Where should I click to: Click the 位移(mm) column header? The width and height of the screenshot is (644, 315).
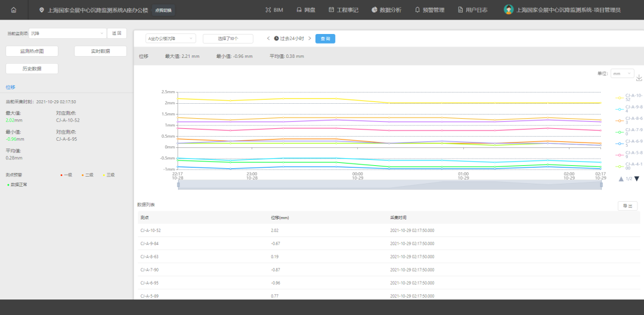280,217
